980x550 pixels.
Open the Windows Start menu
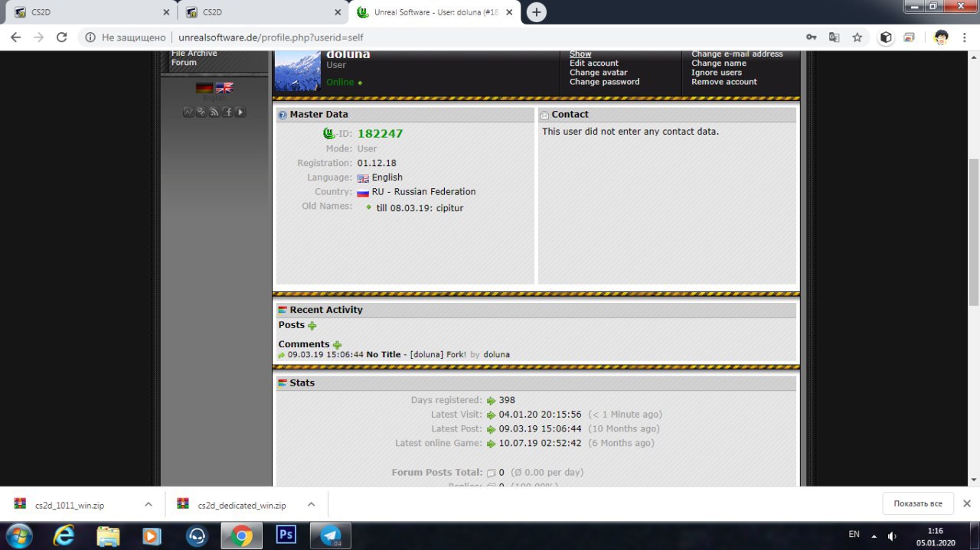pyautogui.click(x=18, y=535)
